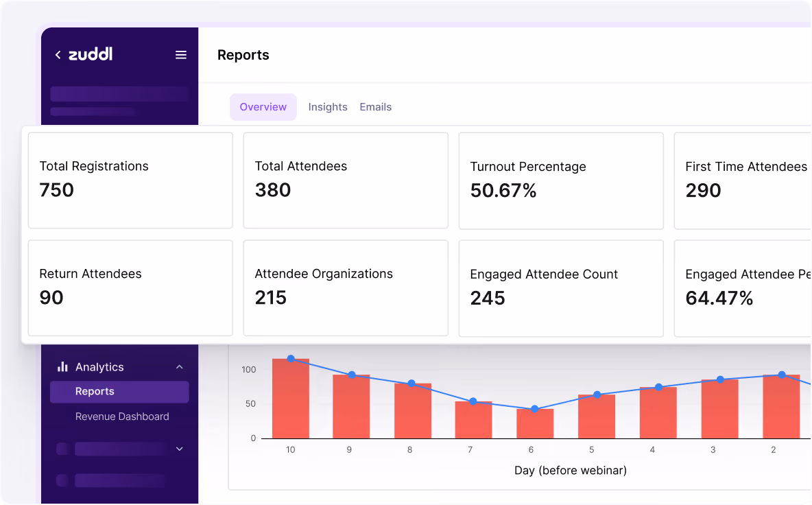Switch to the Overview tab
The width and height of the screenshot is (812, 505).
tap(263, 107)
